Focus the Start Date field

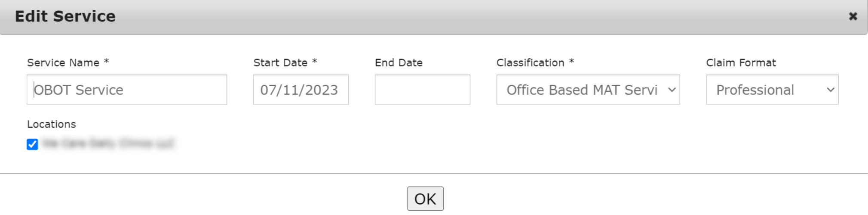tap(301, 90)
